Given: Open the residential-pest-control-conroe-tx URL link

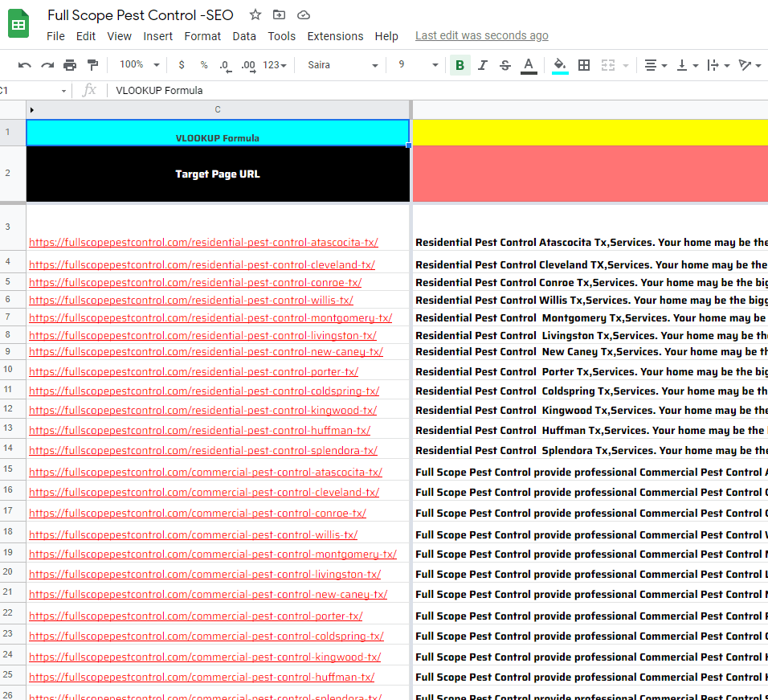Looking at the screenshot, I should (x=195, y=283).
